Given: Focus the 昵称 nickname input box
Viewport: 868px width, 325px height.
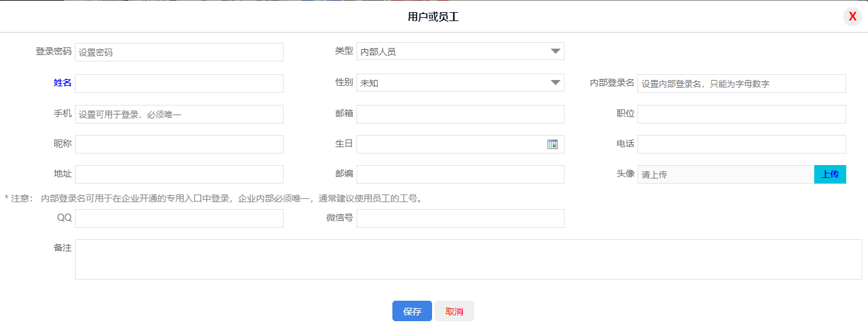Looking at the screenshot, I should pyautogui.click(x=179, y=145).
